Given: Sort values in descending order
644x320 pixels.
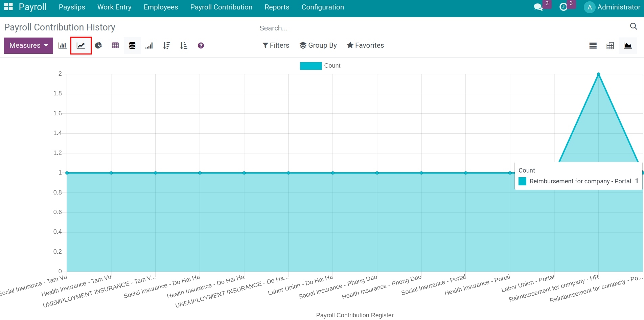Looking at the screenshot, I should coord(166,45).
